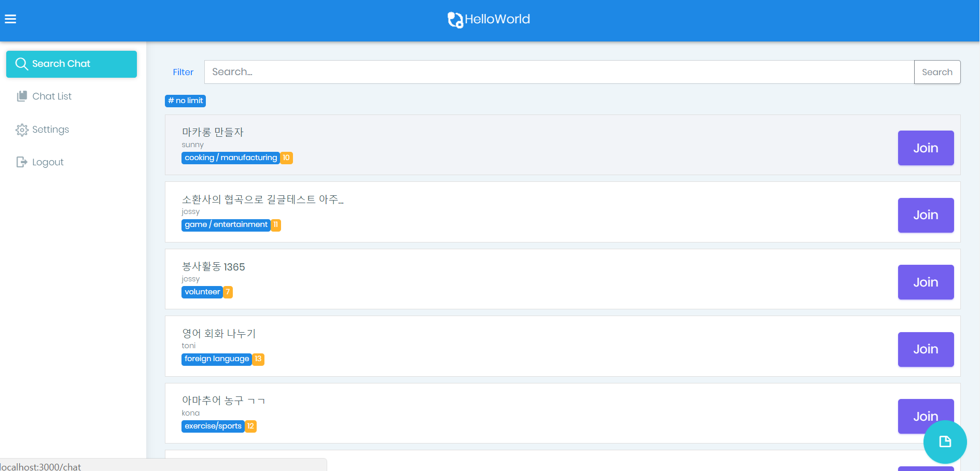Click the 봉사활동 1365 room title

(213, 267)
